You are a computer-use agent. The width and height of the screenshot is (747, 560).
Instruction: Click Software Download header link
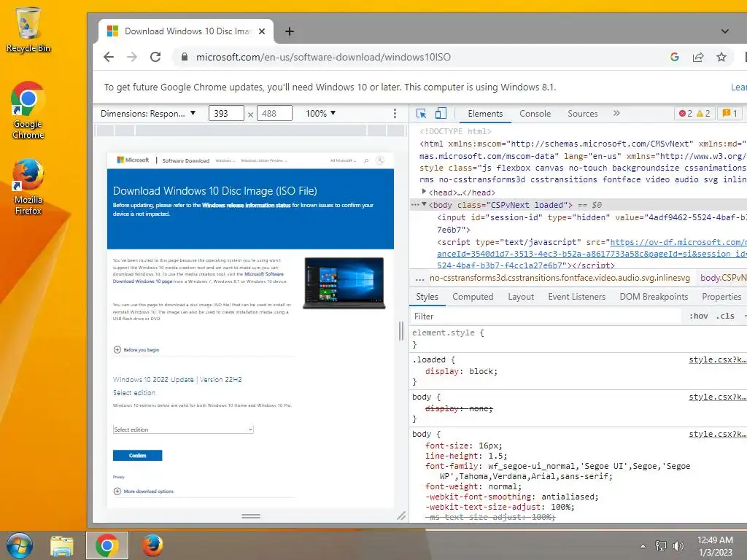(x=186, y=160)
